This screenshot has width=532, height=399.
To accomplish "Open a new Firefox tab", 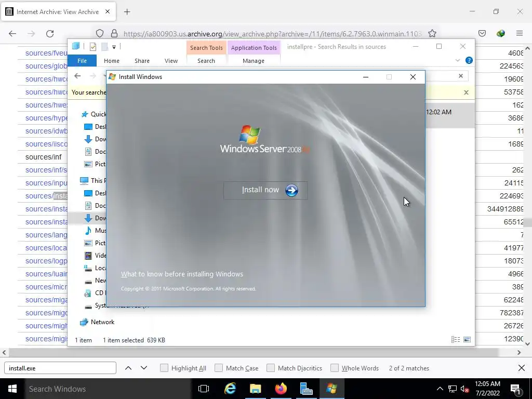I will click(127, 12).
